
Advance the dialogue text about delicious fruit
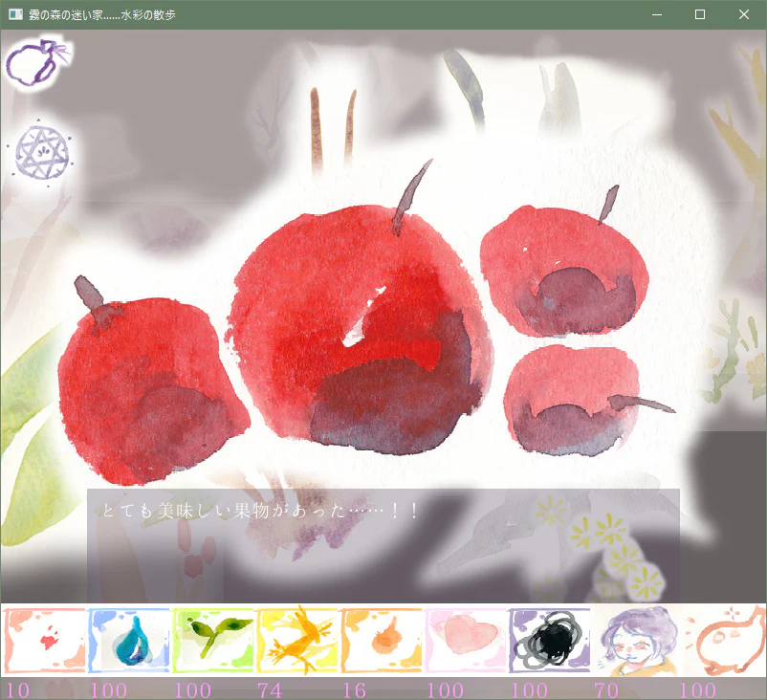point(383,545)
